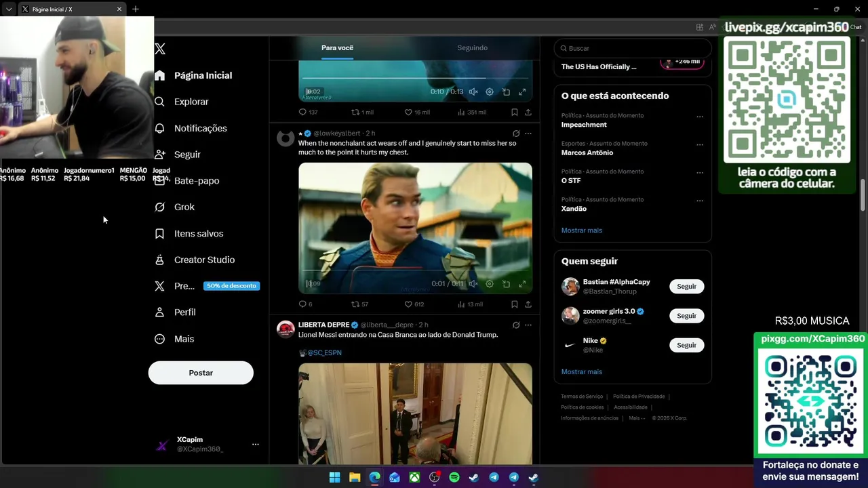Open XCapim account options menu
Screen dimensions: 868x488
tap(255, 445)
